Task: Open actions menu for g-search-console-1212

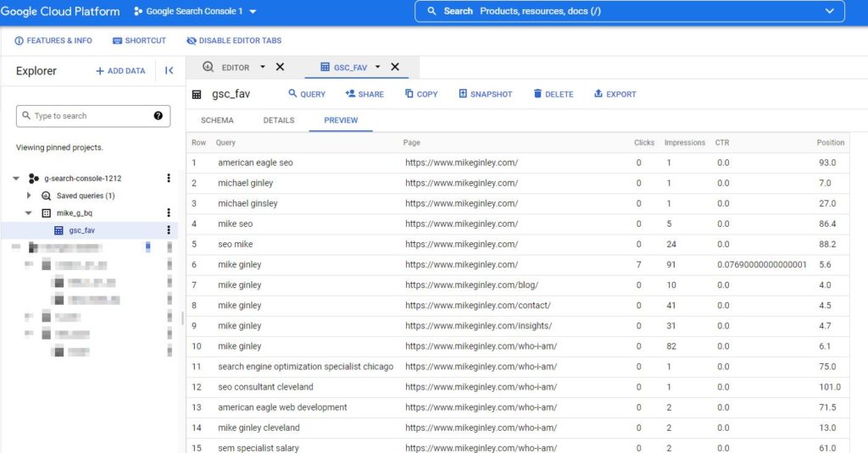Action: coord(169,178)
